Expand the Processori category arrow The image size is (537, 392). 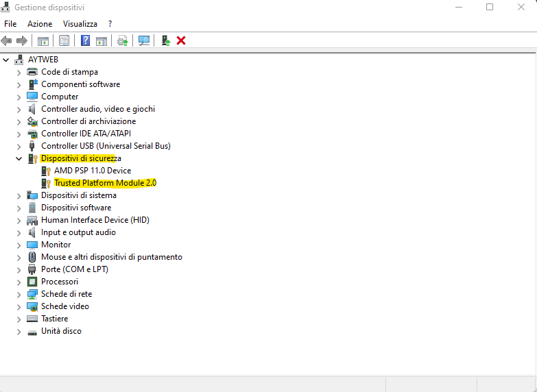19,282
